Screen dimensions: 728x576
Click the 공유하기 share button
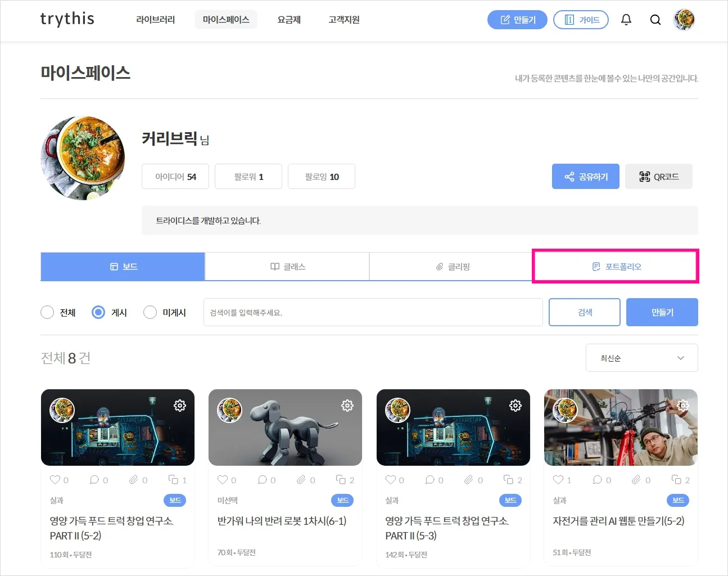pos(585,177)
